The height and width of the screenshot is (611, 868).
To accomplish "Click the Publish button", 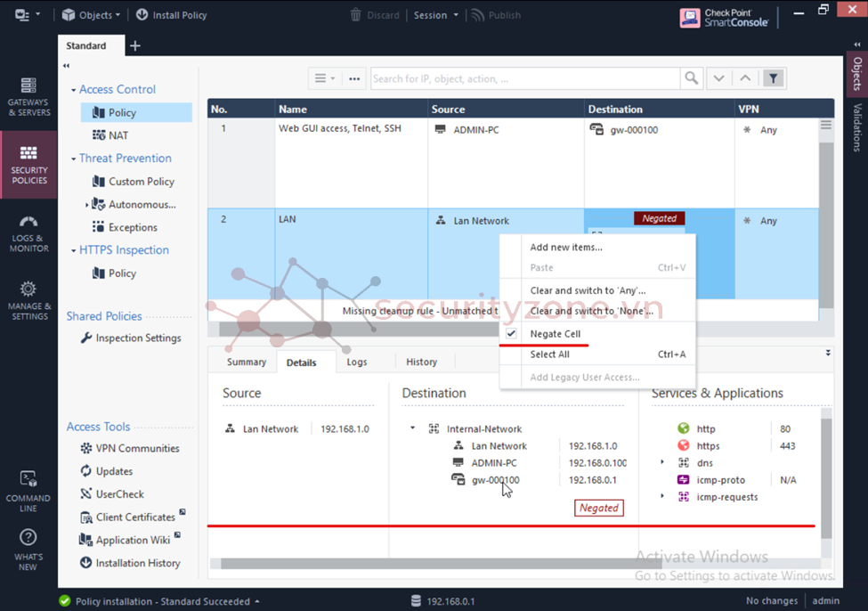I will click(x=496, y=15).
